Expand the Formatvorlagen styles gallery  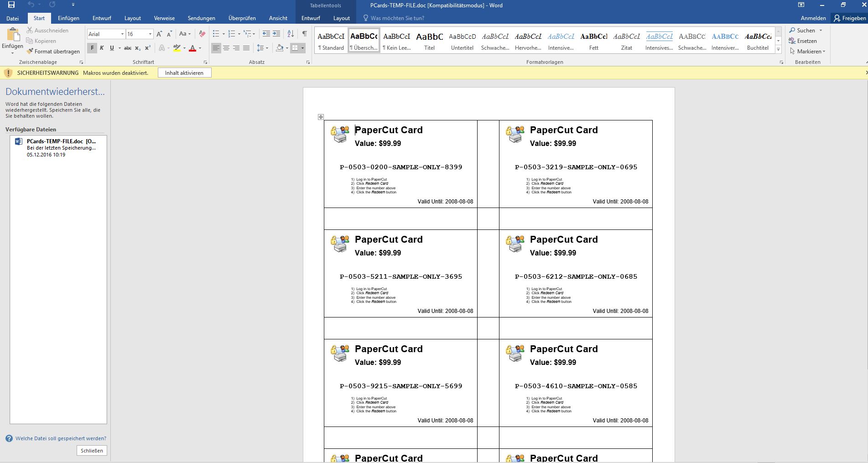coord(778,49)
